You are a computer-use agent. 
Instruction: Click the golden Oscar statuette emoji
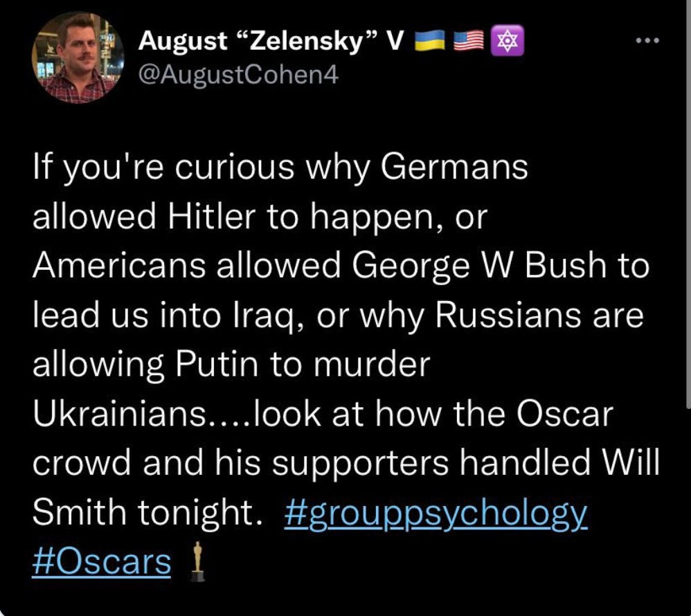197,561
